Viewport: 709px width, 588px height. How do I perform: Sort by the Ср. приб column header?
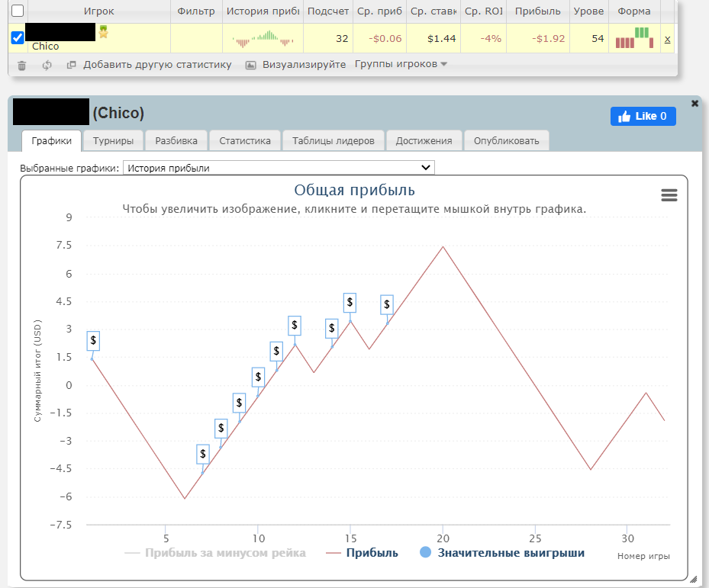click(380, 11)
